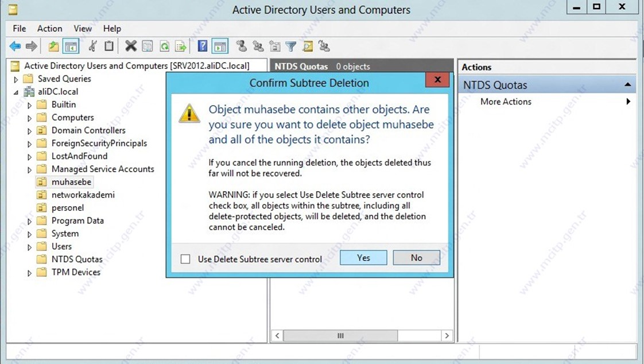Image resolution: width=644 pixels, height=364 pixels.
Task: Go up one level with folder icon
Action: (x=53, y=46)
